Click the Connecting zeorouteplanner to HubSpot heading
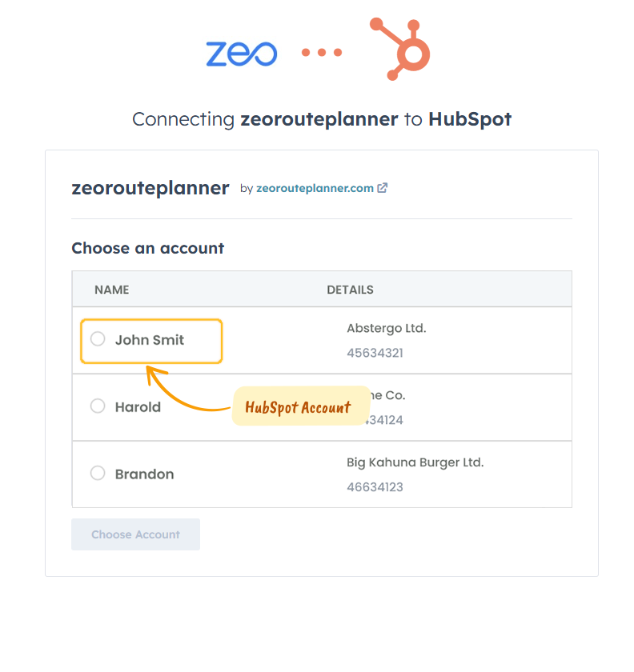634x672 pixels. click(322, 119)
